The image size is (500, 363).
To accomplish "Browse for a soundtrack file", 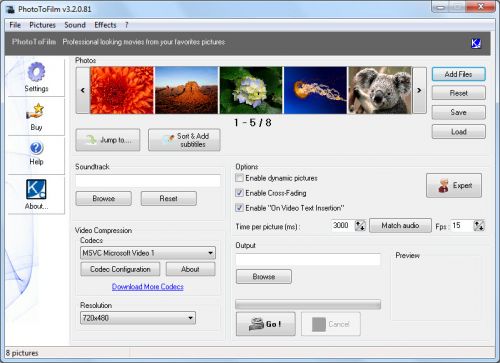I will coord(104,198).
